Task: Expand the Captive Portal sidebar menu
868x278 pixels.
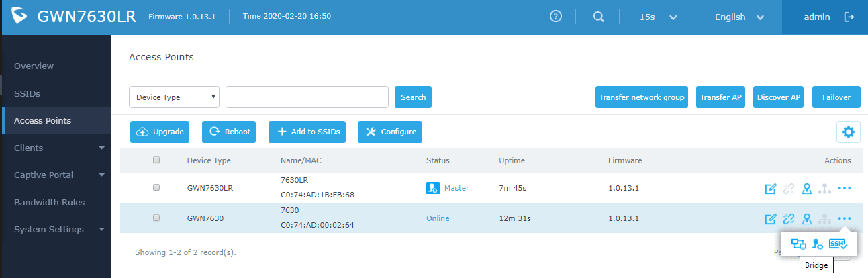Action: point(55,175)
